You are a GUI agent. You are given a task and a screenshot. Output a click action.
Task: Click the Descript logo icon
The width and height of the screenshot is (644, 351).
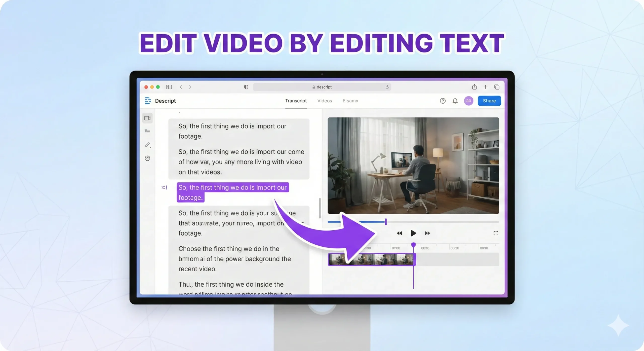[148, 101]
